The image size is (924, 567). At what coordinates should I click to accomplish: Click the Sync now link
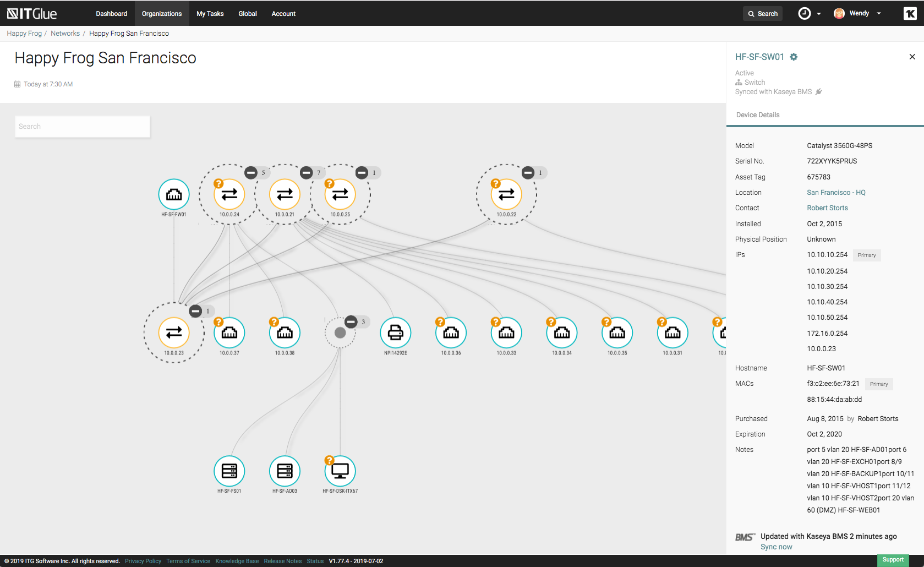[776, 547]
